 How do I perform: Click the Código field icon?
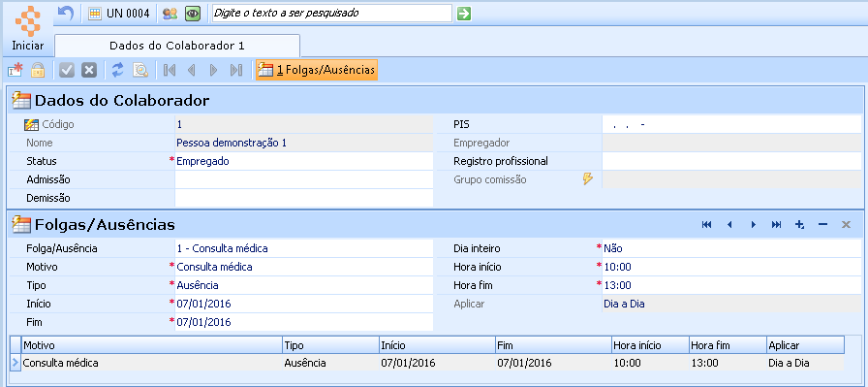point(32,125)
